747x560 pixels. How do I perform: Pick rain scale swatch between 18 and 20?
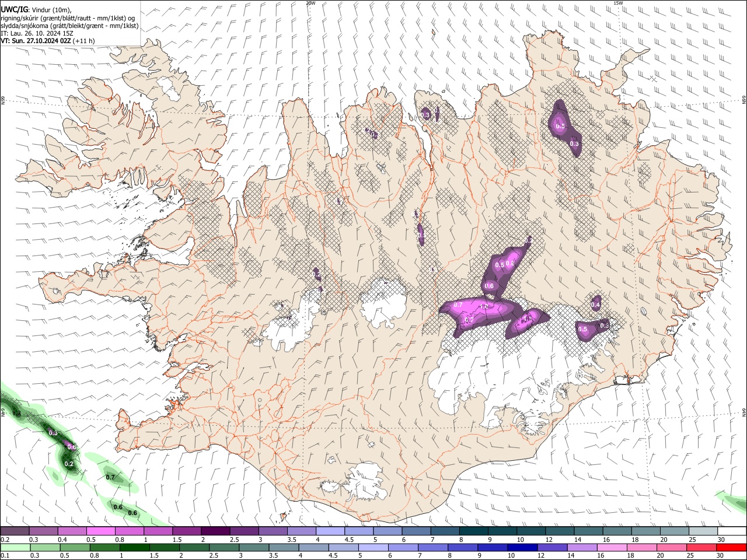pyautogui.click(x=643, y=547)
